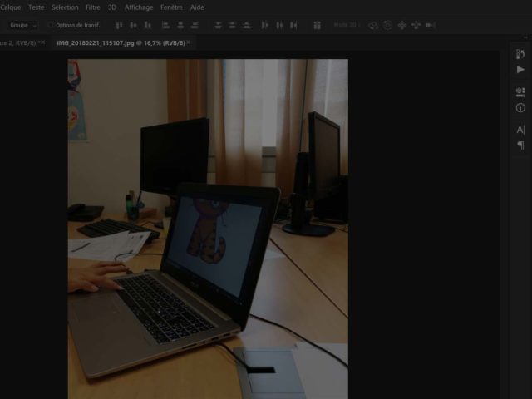Click the 3D pan mode icon
The image size is (532, 399).
tap(402, 25)
